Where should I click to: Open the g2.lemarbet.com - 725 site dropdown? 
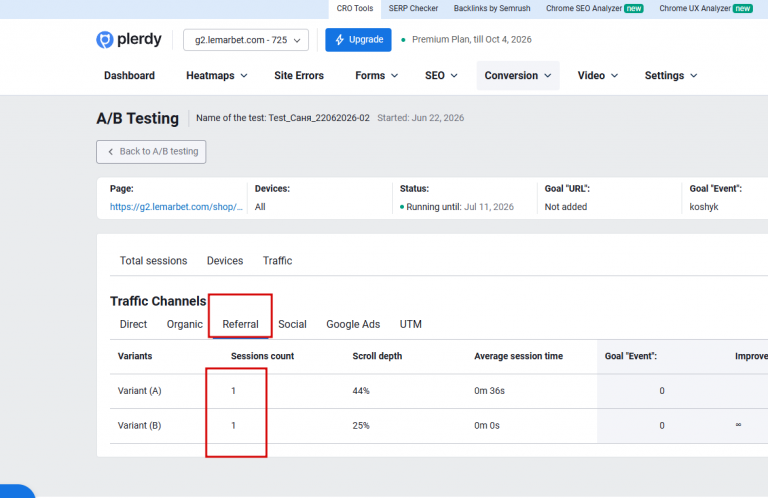point(246,40)
